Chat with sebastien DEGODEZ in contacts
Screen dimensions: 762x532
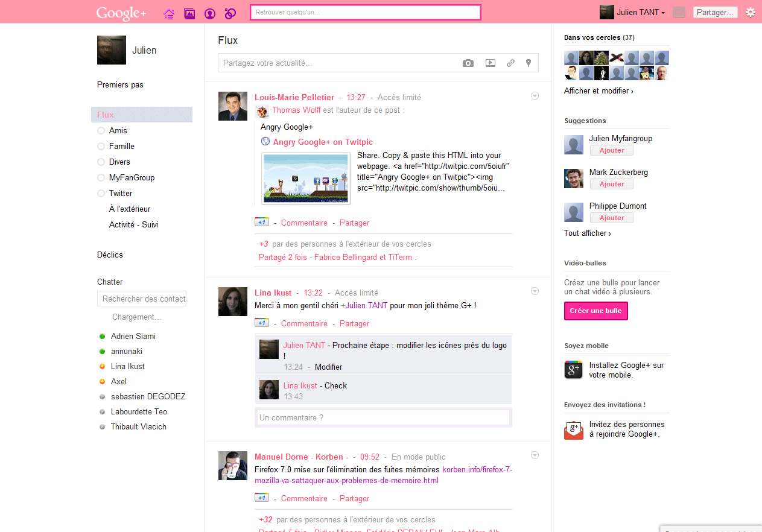(x=148, y=396)
